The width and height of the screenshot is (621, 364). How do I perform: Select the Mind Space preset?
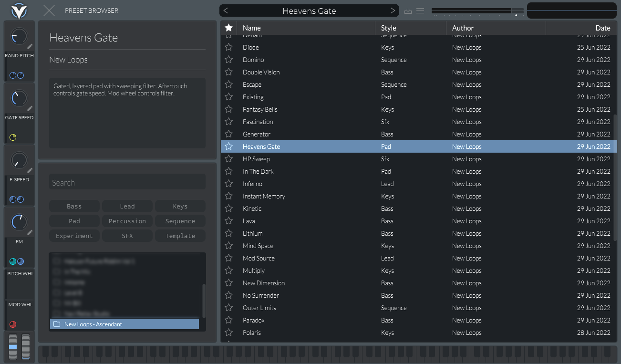tap(418, 246)
